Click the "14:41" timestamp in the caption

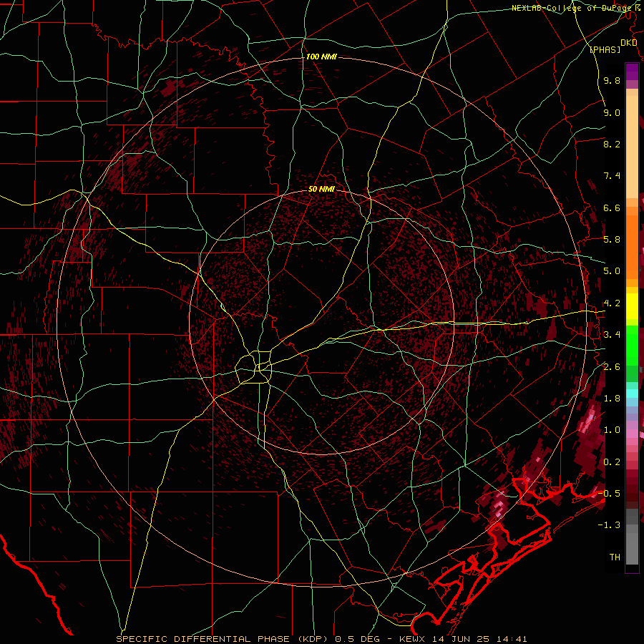click(511, 639)
